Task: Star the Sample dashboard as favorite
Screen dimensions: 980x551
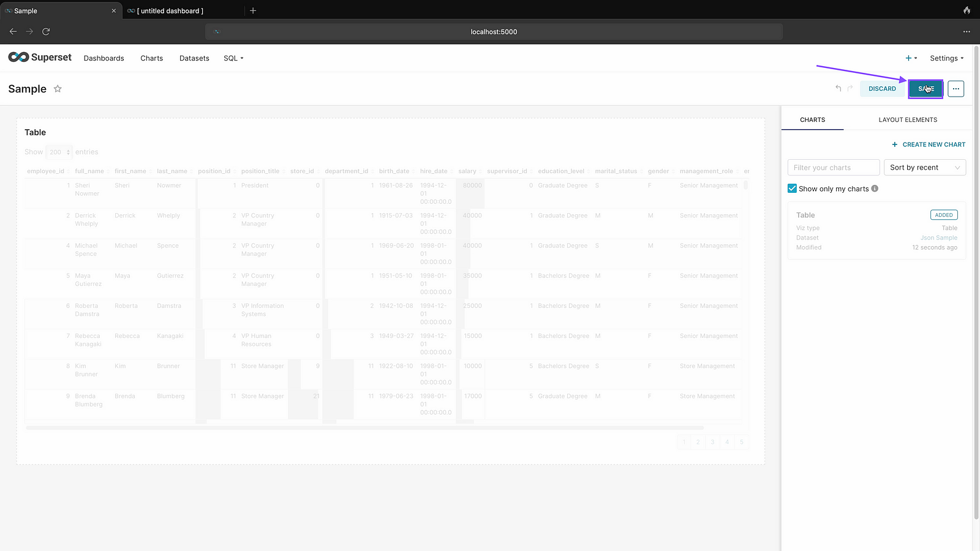Action: [x=58, y=89]
